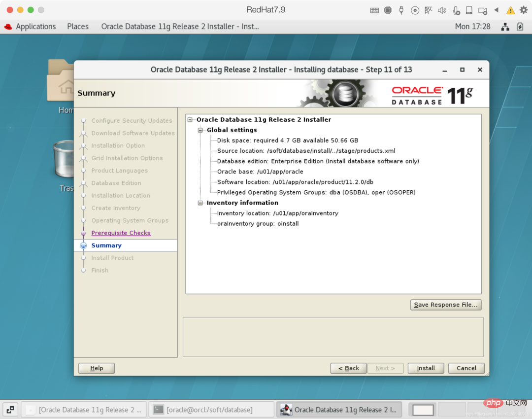This screenshot has width=532, height=419.
Task: Click the disabled microphone icon
Action: (456, 10)
